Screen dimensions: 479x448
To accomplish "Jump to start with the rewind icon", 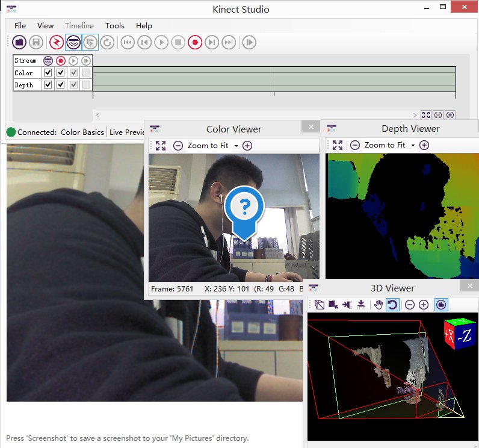I will [128, 42].
